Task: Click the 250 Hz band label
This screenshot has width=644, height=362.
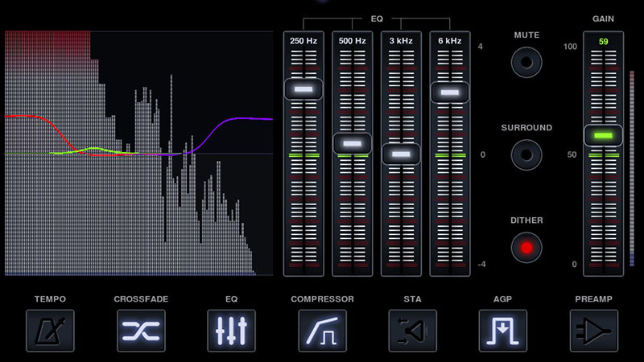Action: (303, 41)
